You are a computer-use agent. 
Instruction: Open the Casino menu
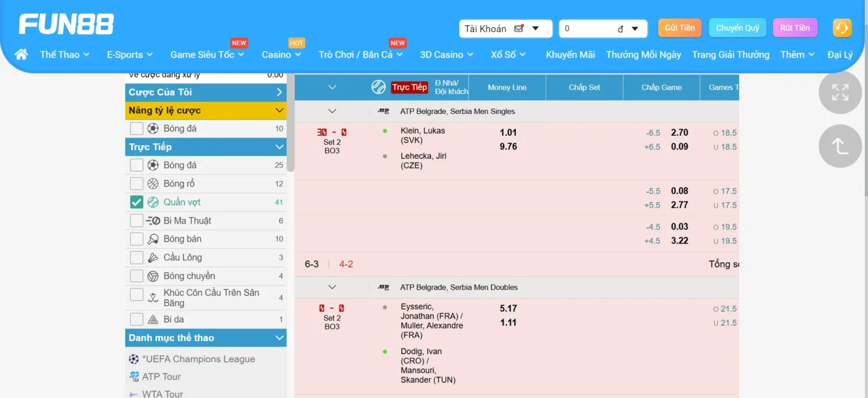281,55
